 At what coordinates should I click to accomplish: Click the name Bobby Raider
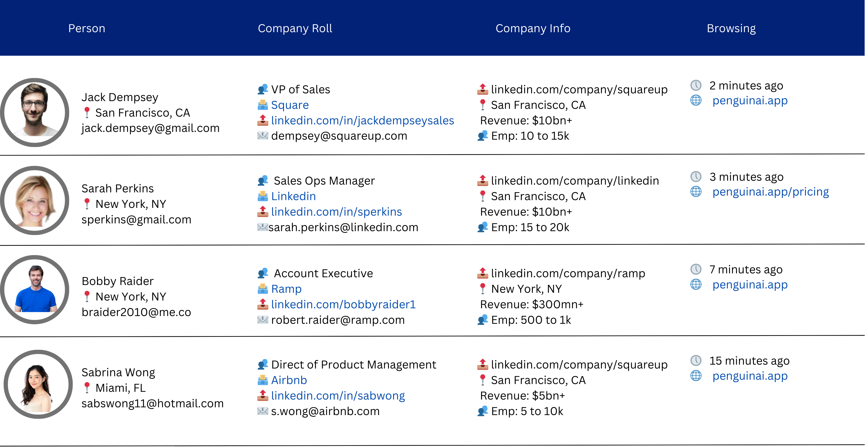[x=117, y=281]
